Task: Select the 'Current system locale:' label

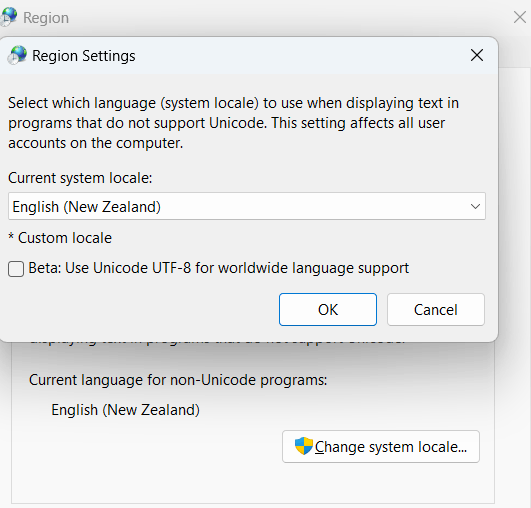Action: pos(80,178)
